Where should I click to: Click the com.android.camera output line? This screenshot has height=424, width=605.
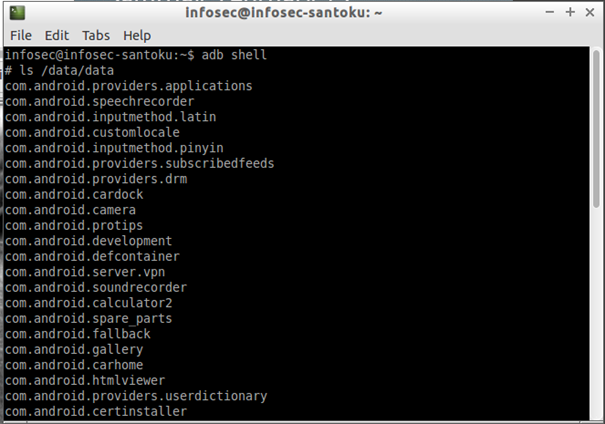point(70,210)
